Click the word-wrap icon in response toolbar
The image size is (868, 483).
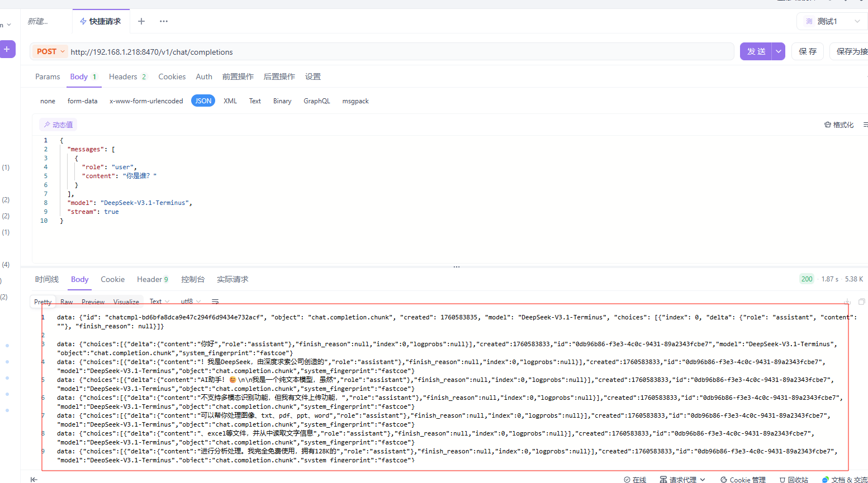(215, 302)
